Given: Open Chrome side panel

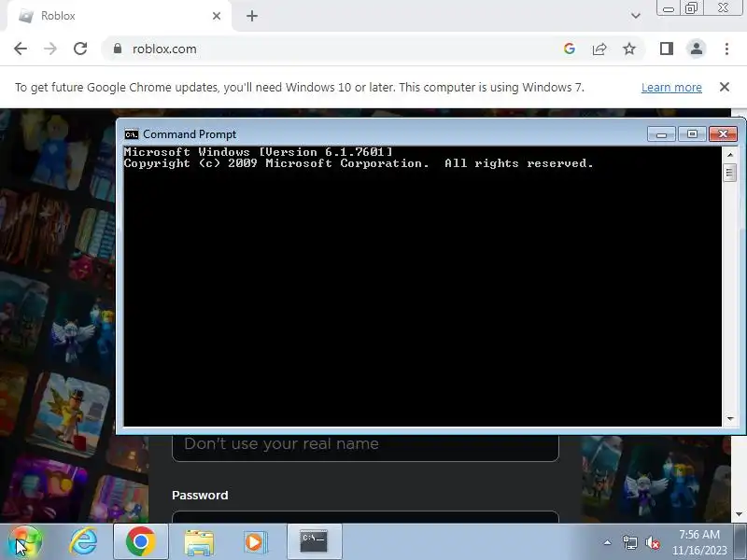Looking at the screenshot, I should coord(667,49).
